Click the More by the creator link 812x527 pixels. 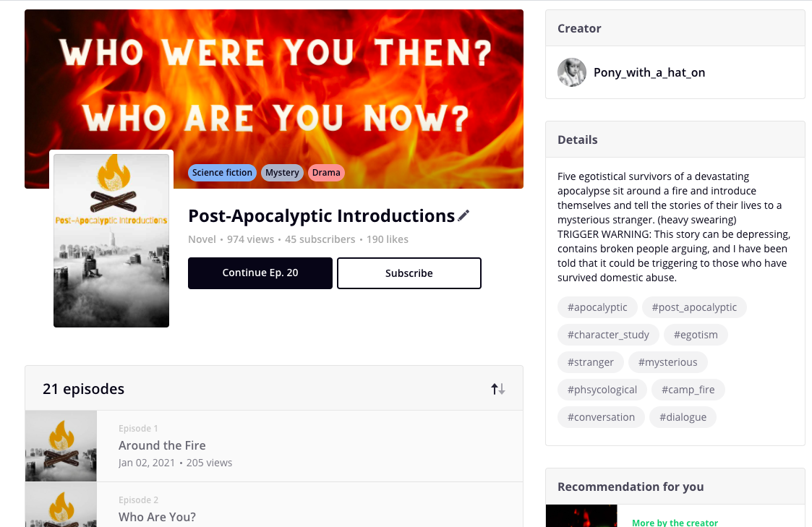click(675, 523)
